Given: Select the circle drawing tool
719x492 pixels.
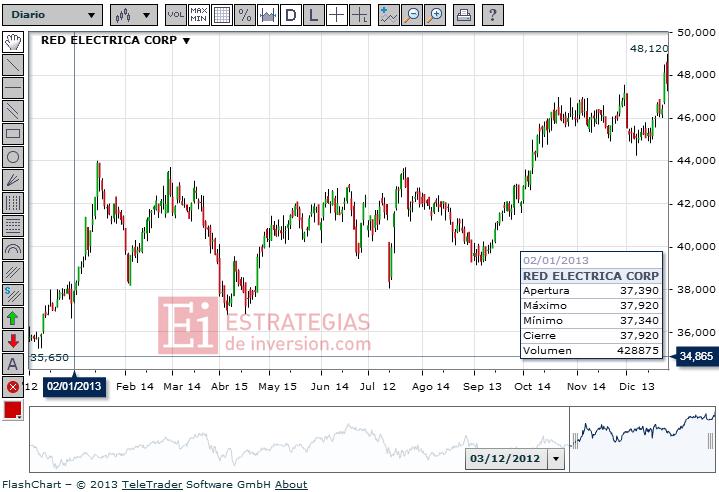Looking at the screenshot, I should (13, 157).
